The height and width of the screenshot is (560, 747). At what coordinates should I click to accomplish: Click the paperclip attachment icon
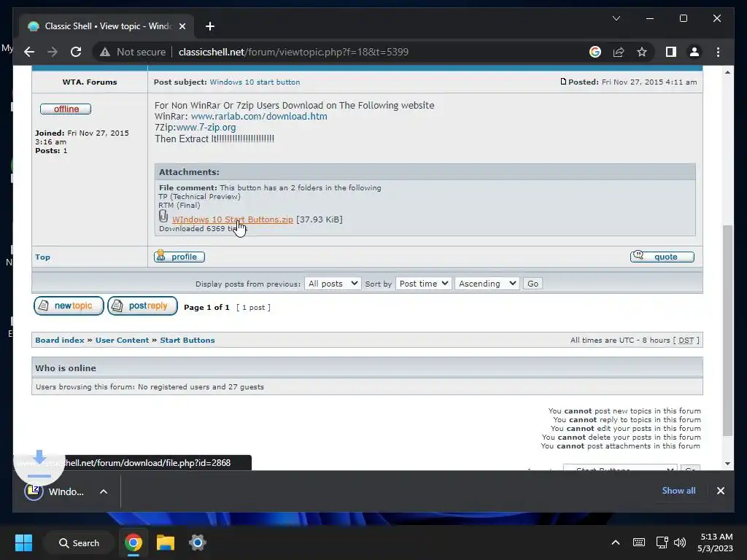(163, 216)
